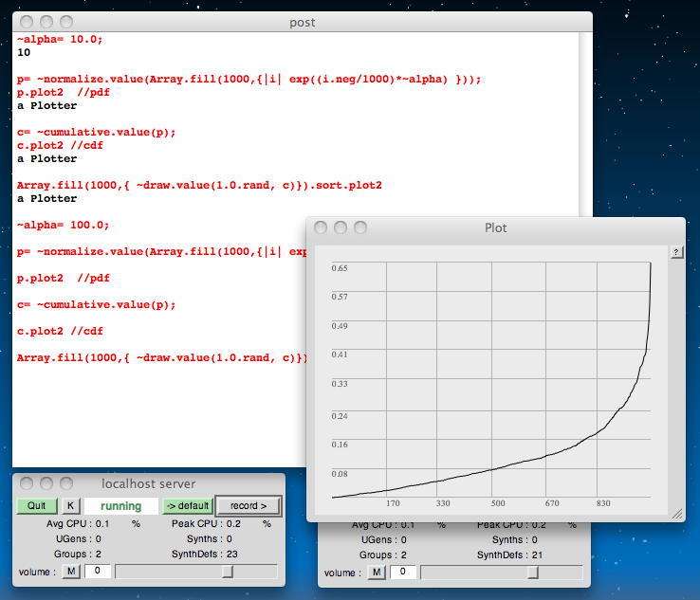Quit the localhost server
The width and height of the screenshot is (700, 600).
pyautogui.click(x=37, y=506)
